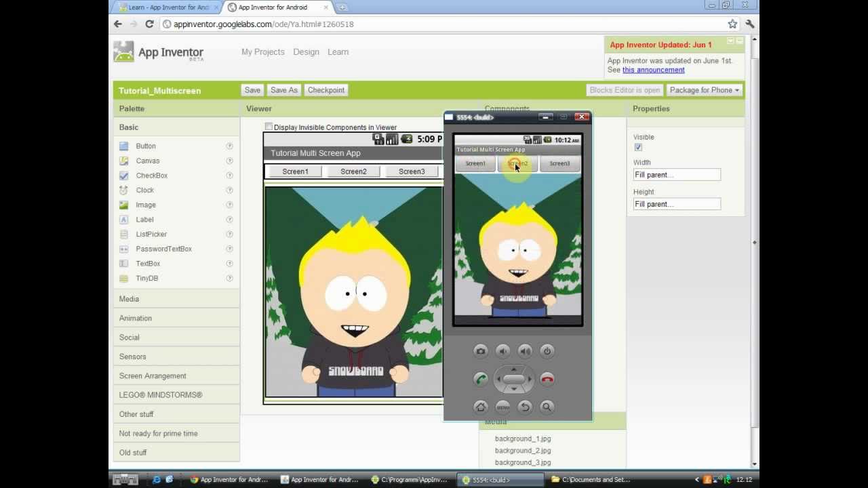Toggle Display Invisible Components in Viewer
Viewport: 868px width, 488px height.
(x=269, y=127)
